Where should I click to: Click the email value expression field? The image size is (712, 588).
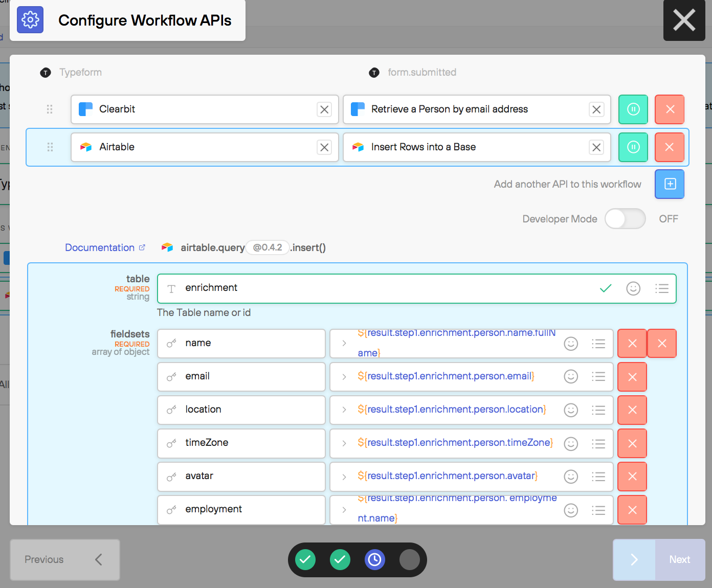472,377
